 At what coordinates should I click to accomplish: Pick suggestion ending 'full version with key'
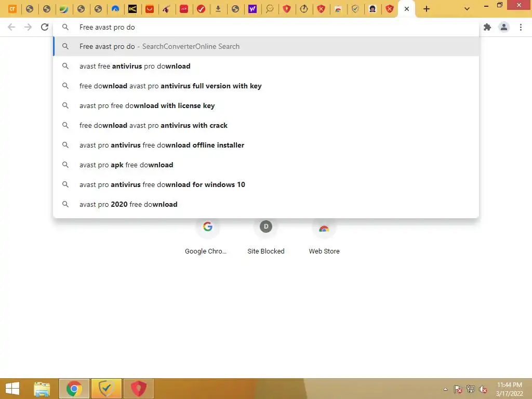(266, 86)
